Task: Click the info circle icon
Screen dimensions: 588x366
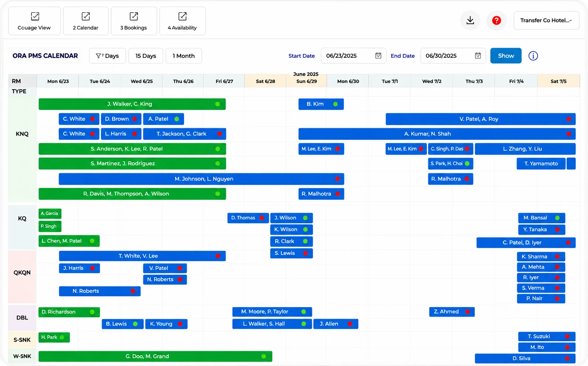Action: [x=533, y=56]
